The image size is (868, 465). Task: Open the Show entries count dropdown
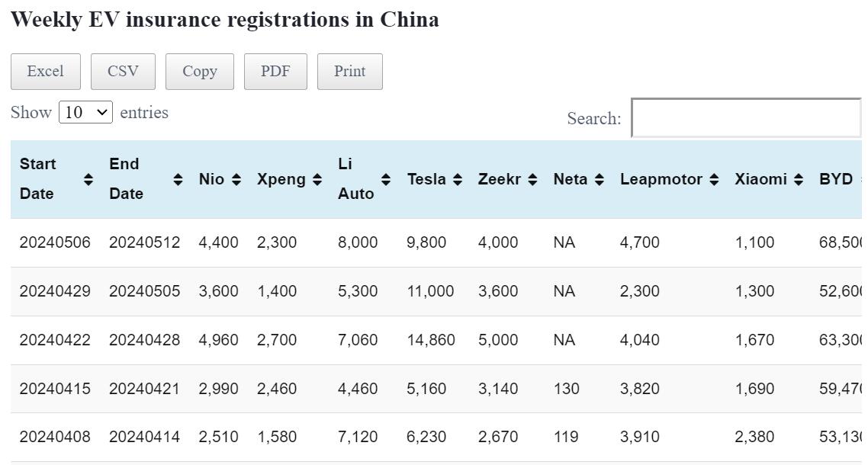[x=85, y=113]
